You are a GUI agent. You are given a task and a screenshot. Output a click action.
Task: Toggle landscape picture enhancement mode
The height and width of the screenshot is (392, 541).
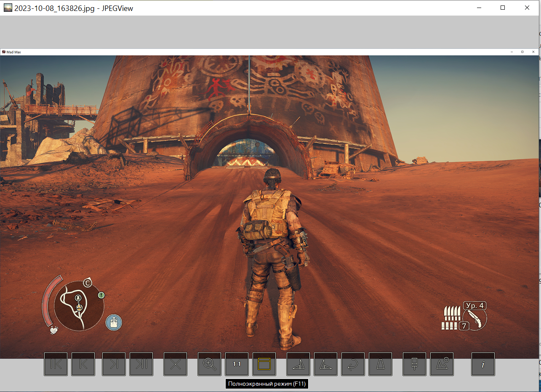[442, 364]
